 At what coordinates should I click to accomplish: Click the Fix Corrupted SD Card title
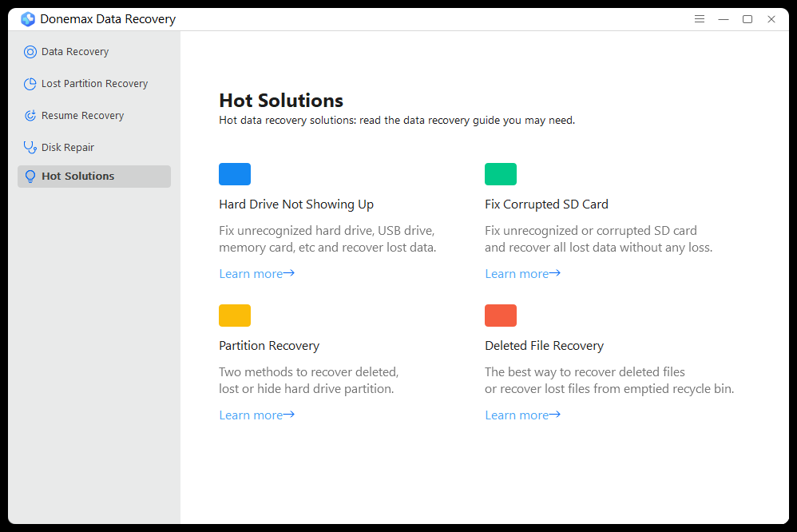click(x=546, y=204)
